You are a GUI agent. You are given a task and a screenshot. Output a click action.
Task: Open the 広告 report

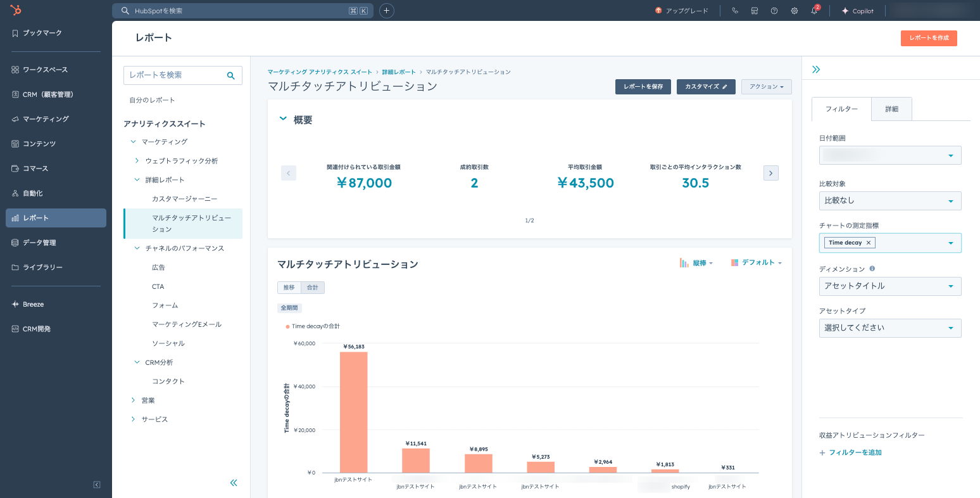[158, 267]
